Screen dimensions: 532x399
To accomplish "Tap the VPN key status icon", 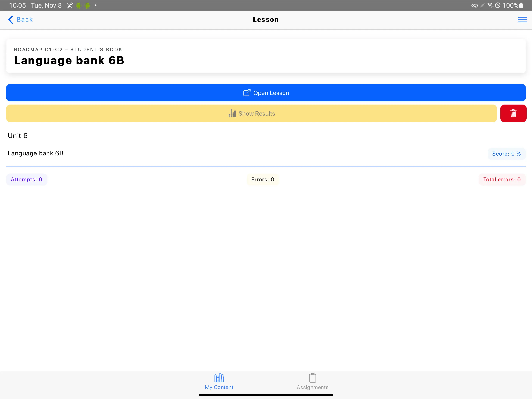I will click(x=475, y=5).
